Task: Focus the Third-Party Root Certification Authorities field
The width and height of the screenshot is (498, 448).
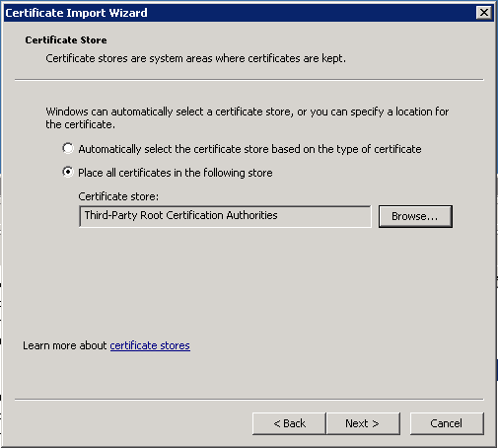Action: pyautogui.click(x=225, y=216)
